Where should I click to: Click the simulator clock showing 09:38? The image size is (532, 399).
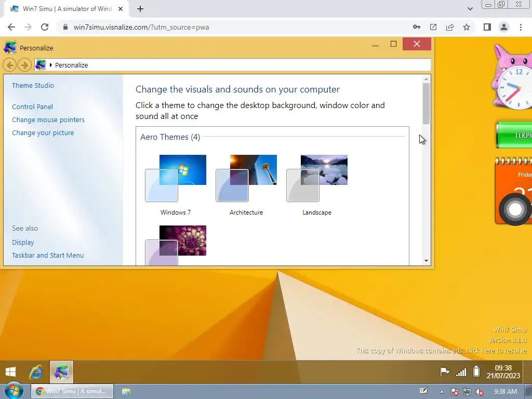tap(503, 372)
